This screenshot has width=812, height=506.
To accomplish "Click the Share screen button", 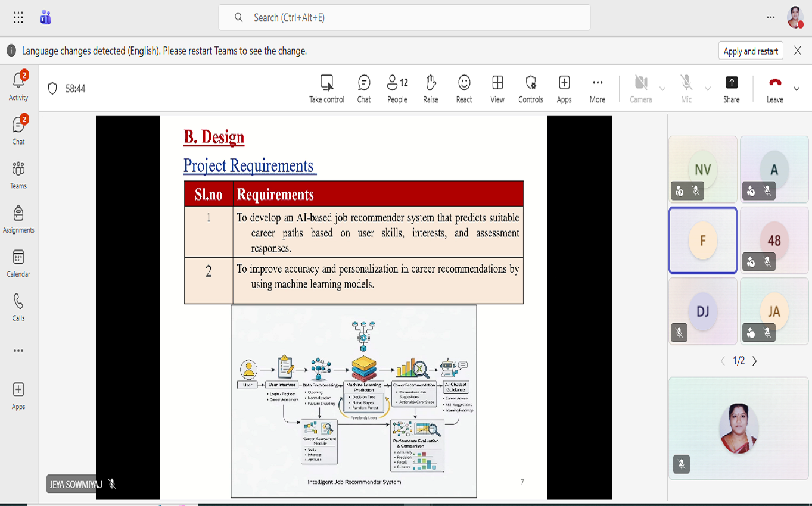I will (732, 89).
